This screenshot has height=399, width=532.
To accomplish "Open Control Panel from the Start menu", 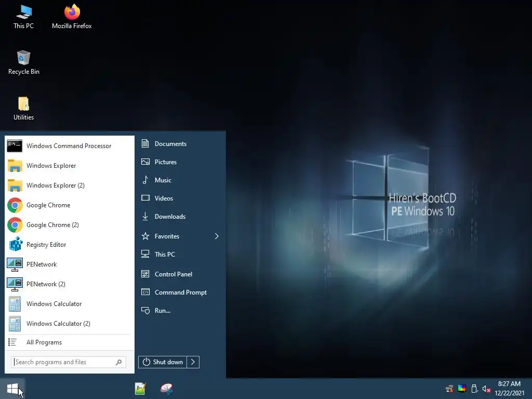I will tap(180, 274).
